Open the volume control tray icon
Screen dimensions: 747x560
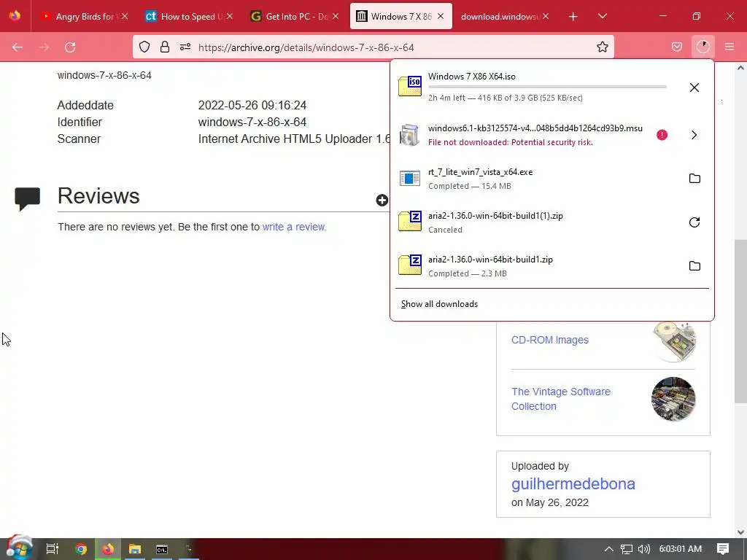click(643, 549)
